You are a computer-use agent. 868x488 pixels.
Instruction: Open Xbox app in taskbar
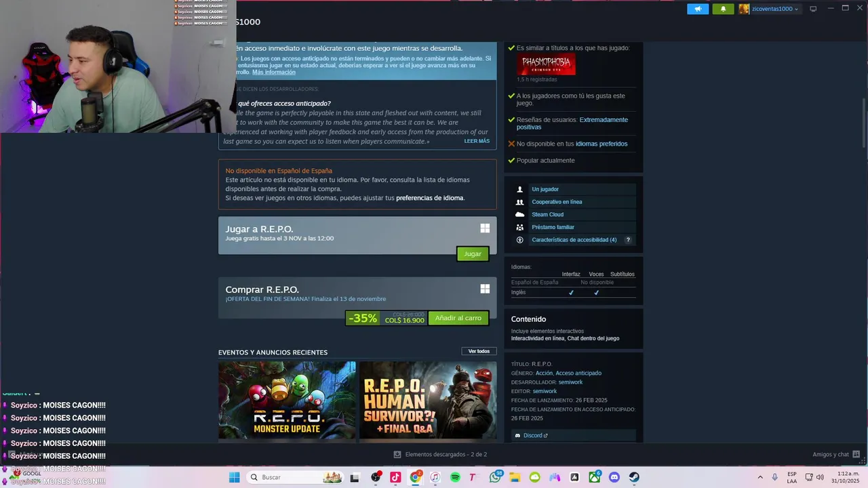(595, 477)
